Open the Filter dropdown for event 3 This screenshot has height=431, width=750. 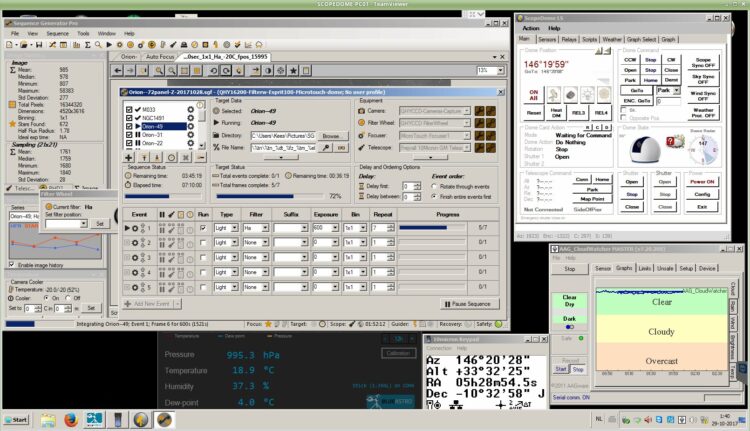pyautogui.click(x=265, y=258)
